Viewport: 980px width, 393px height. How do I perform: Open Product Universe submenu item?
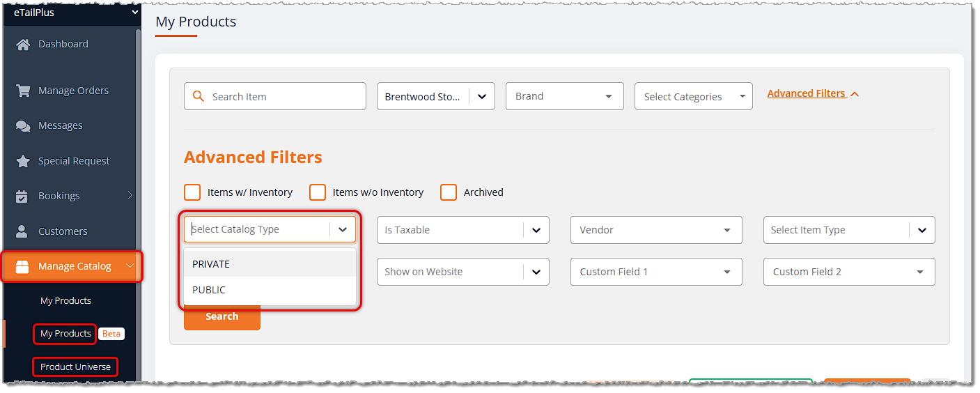pyautogui.click(x=75, y=367)
